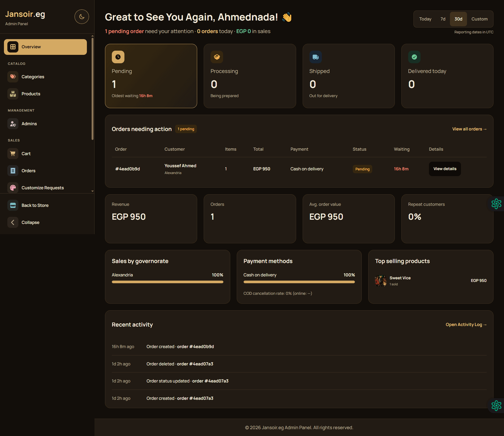Select the 30d date range
This screenshot has width=504, height=436.
pyautogui.click(x=458, y=19)
